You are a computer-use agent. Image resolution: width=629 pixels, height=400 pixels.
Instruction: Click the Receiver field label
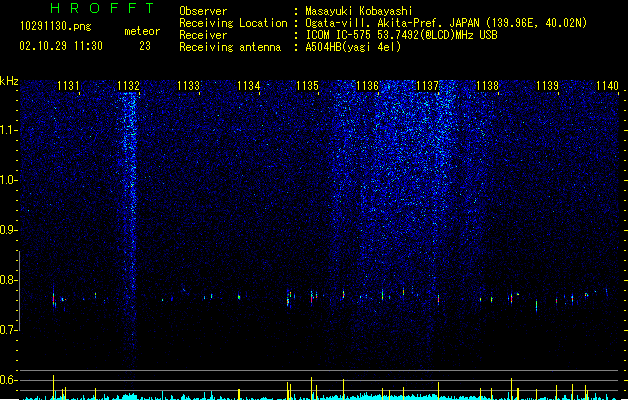(x=203, y=35)
